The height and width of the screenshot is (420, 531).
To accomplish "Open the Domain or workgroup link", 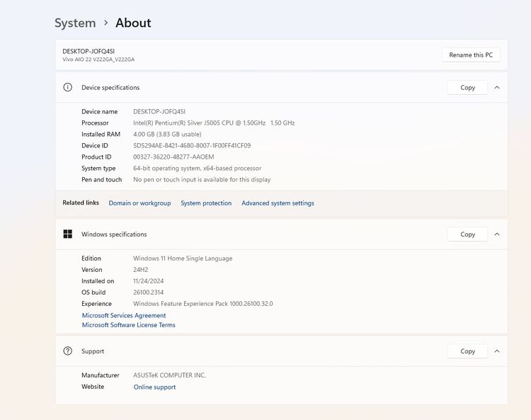I will [139, 203].
